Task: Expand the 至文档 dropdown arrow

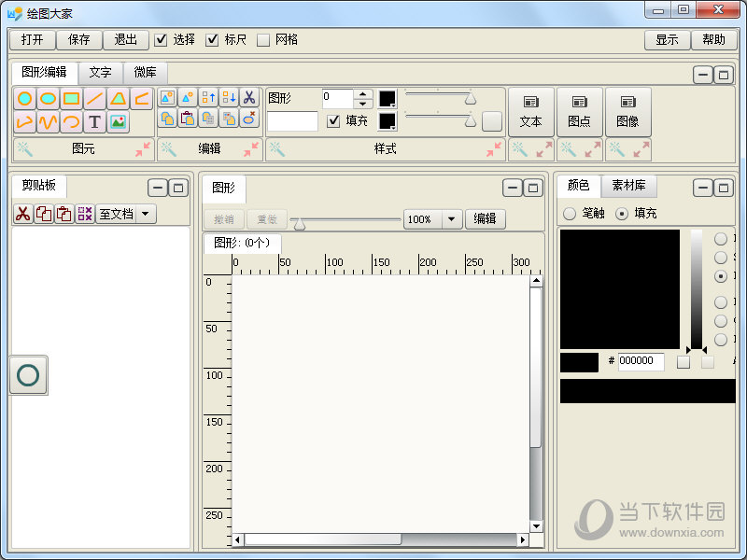Action: tap(147, 214)
